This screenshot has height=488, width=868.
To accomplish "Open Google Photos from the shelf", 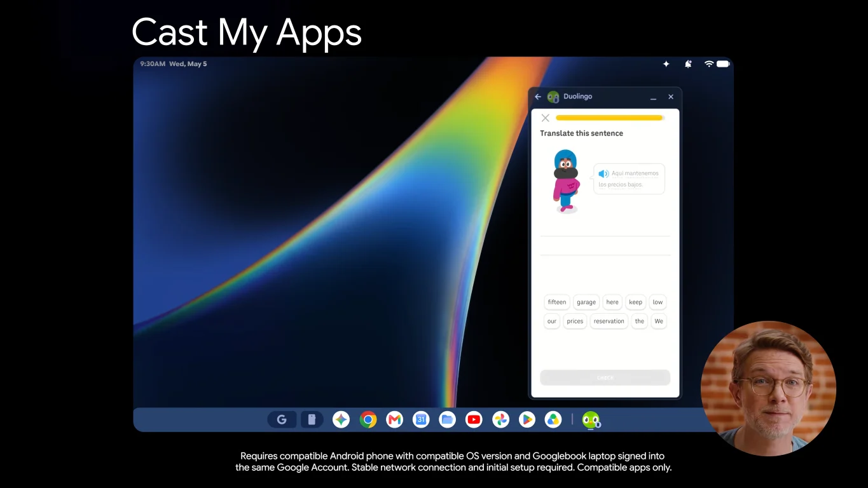I will click(x=500, y=419).
